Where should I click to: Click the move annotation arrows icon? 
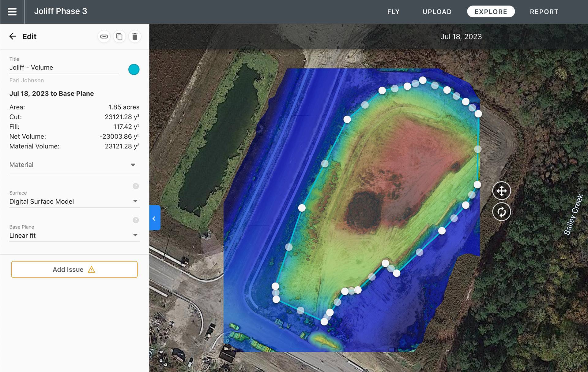pos(501,191)
